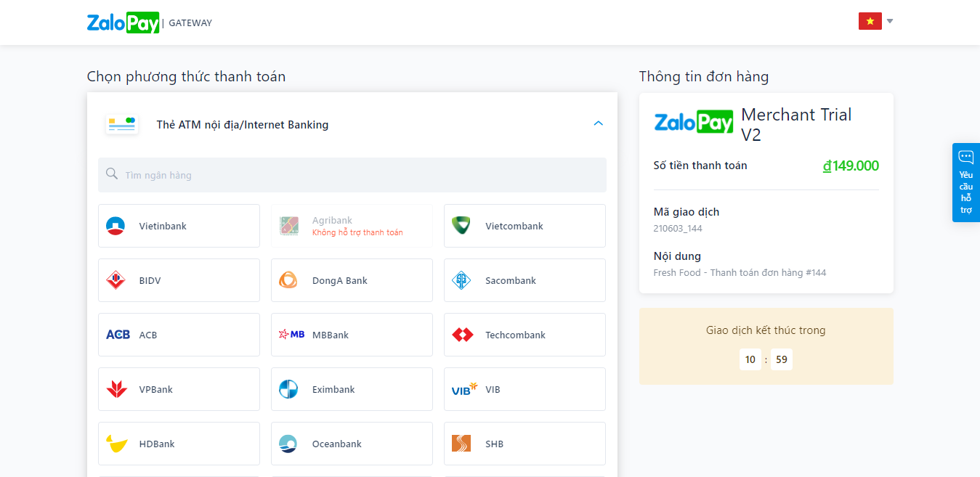Focus the Tìm ngân hàng search field
Screen dimensions: 980x477
(352, 175)
